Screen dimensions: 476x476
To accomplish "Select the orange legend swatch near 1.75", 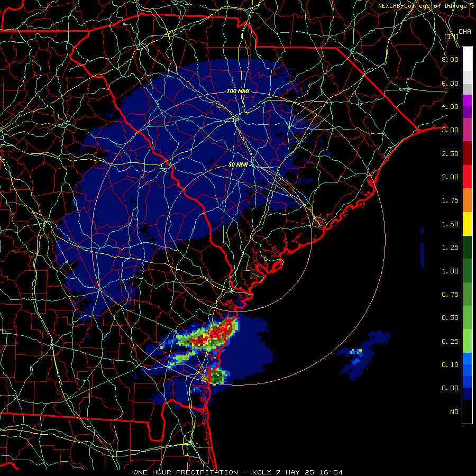I will (x=467, y=200).
